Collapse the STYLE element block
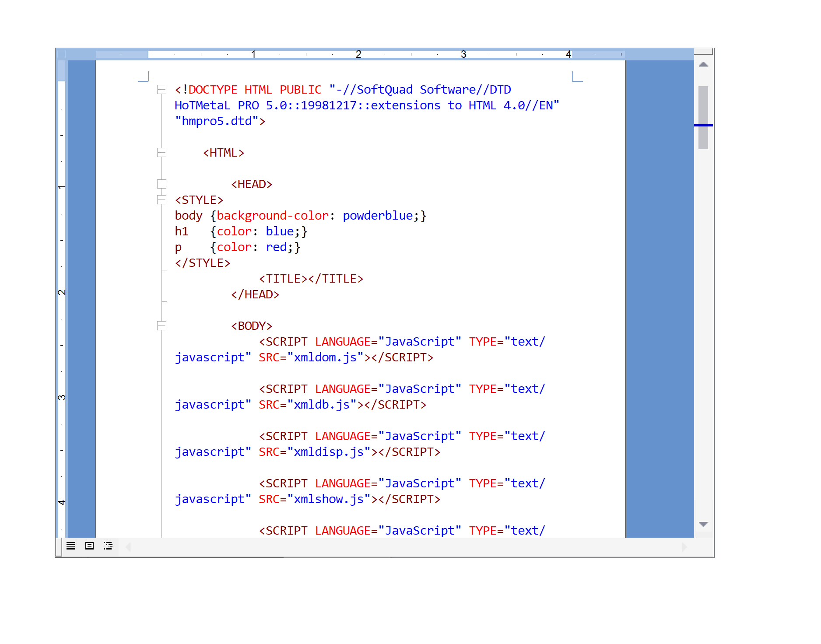Image resolution: width=821 pixels, height=644 pixels. point(162,199)
